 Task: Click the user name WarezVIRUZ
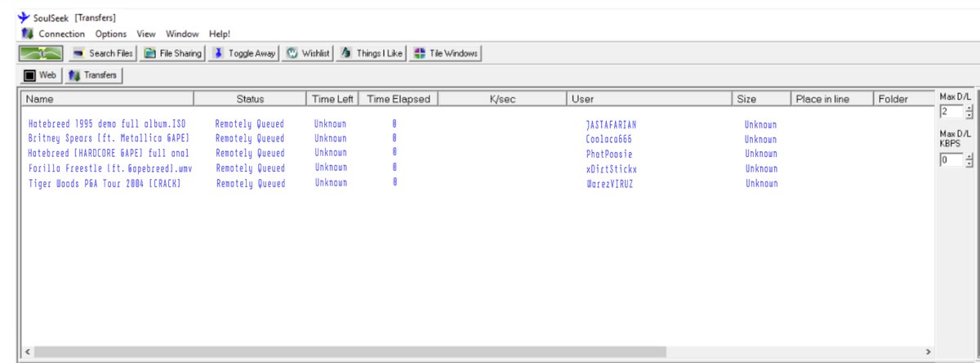pyautogui.click(x=609, y=184)
